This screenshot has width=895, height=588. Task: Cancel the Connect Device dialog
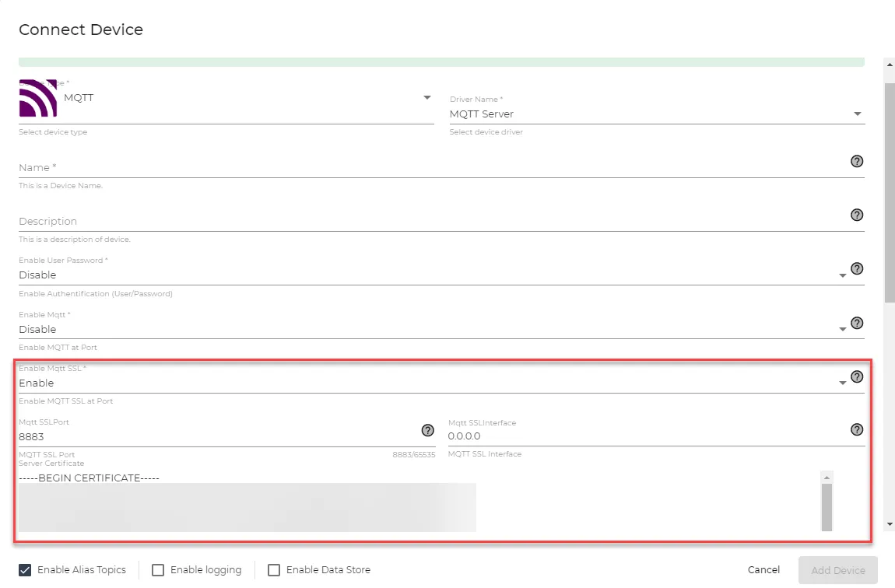763,570
